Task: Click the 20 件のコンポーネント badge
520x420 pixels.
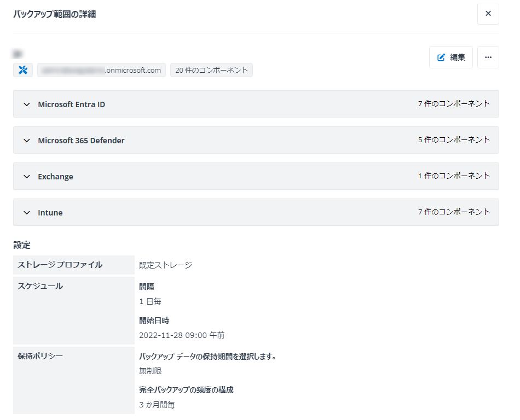Action: [212, 70]
